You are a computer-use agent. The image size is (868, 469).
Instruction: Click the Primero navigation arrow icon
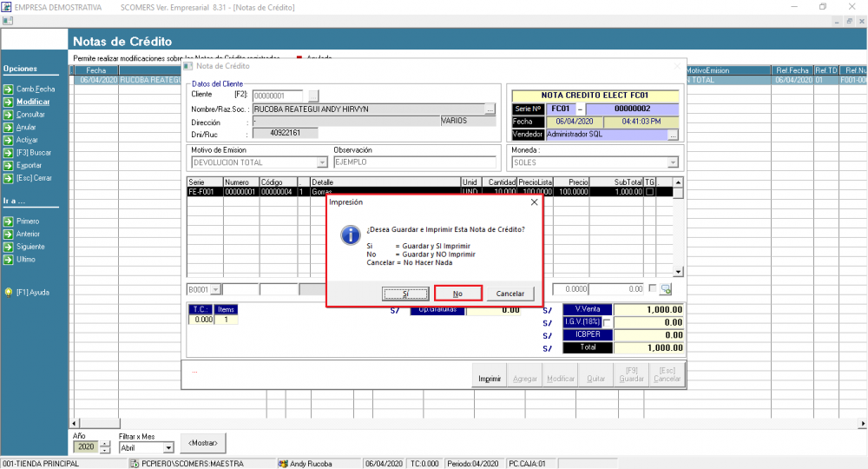[x=9, y=221]
